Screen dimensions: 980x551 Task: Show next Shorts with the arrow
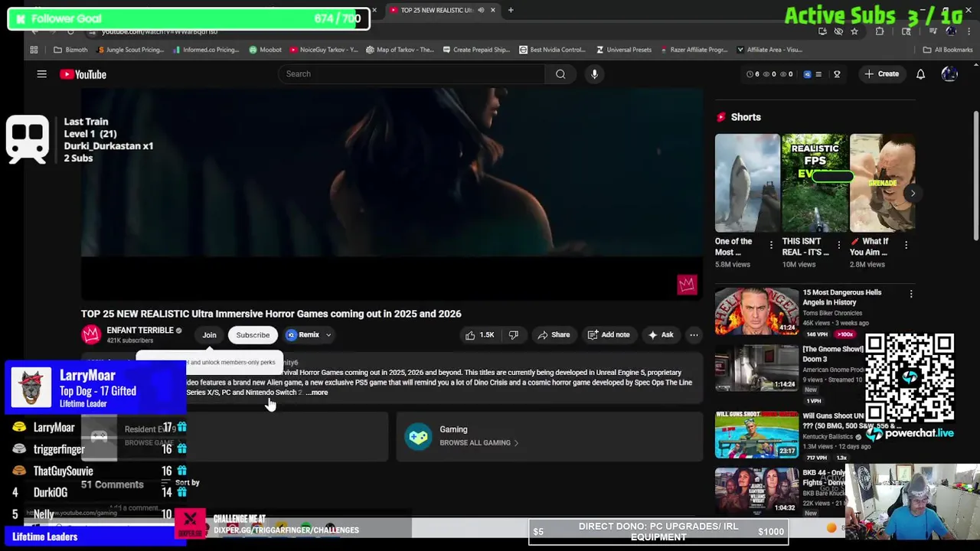(x=913, y=193)
